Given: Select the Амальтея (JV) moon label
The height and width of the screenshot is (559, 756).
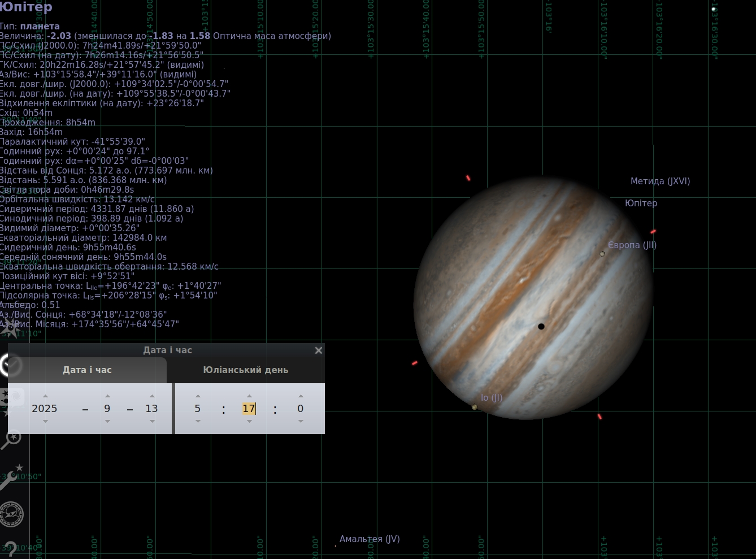Looking at the screenshot, I should [370, 539].
